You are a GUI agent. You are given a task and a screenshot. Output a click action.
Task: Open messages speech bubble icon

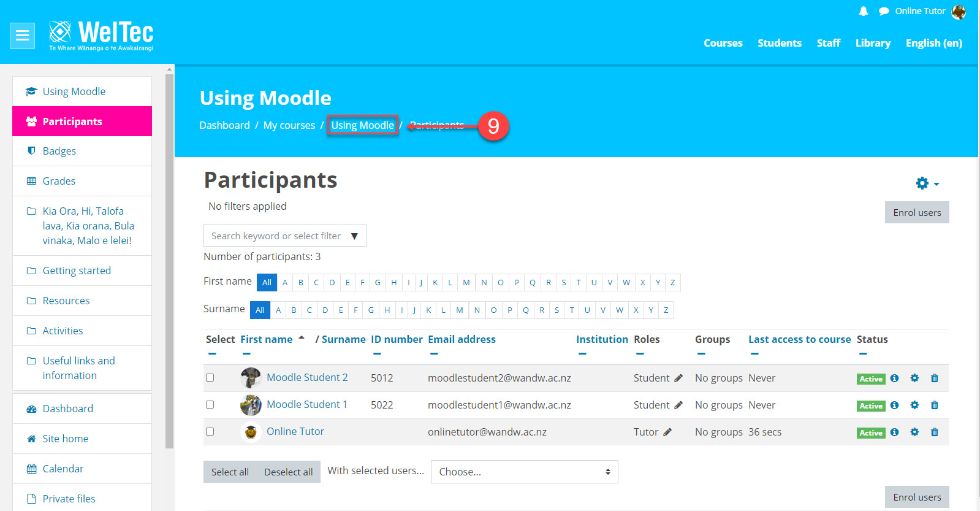coord(884,11)
